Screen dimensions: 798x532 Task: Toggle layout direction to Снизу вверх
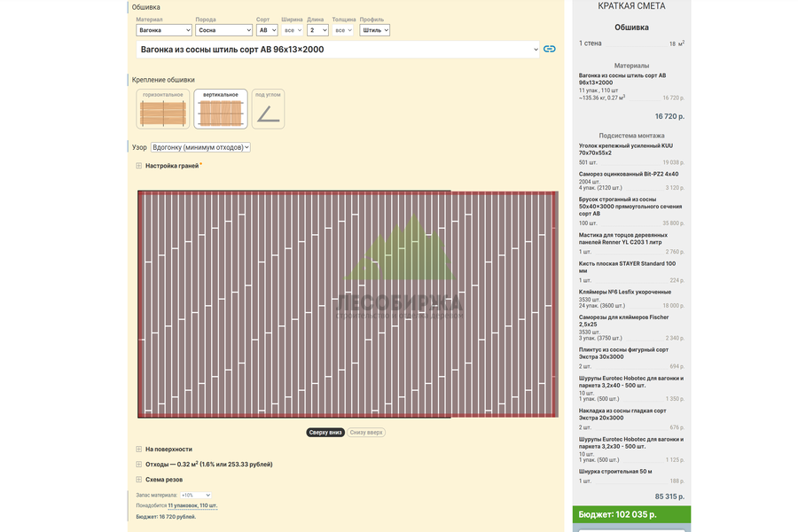tap(366, 432)
